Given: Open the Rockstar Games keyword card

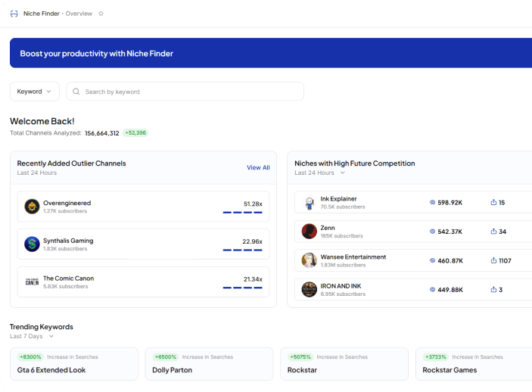Looking at the screenshot, I should [x=474, y=364].
